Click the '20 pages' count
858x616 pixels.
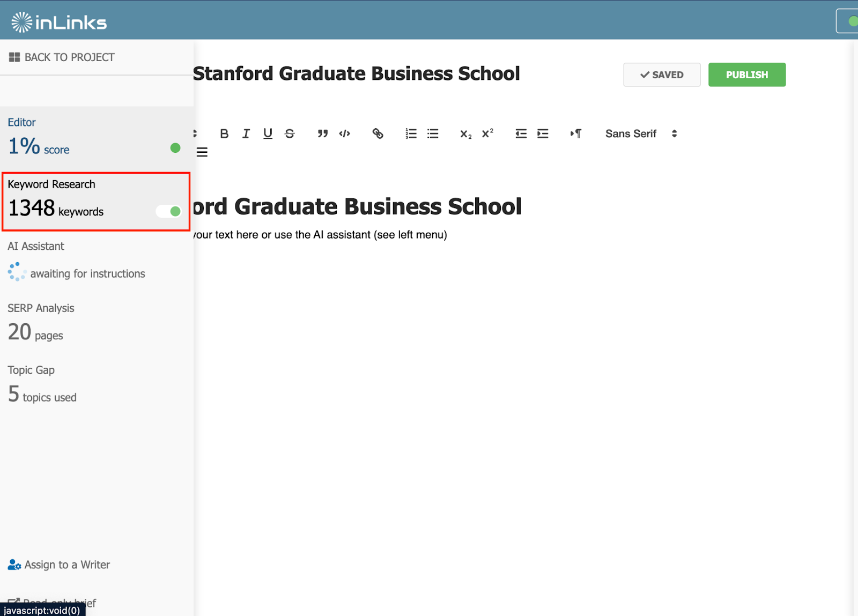[35, 332]
